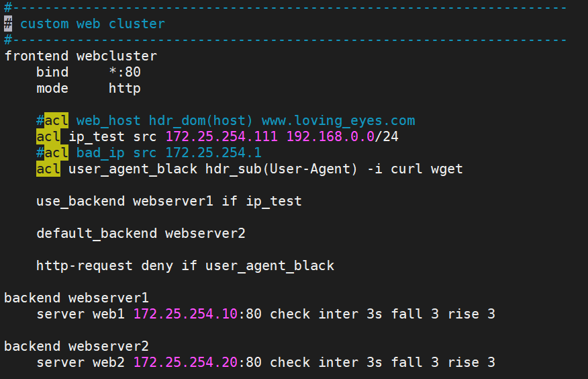Click 'inter 3s' in the web1 line

click(350, 314)
